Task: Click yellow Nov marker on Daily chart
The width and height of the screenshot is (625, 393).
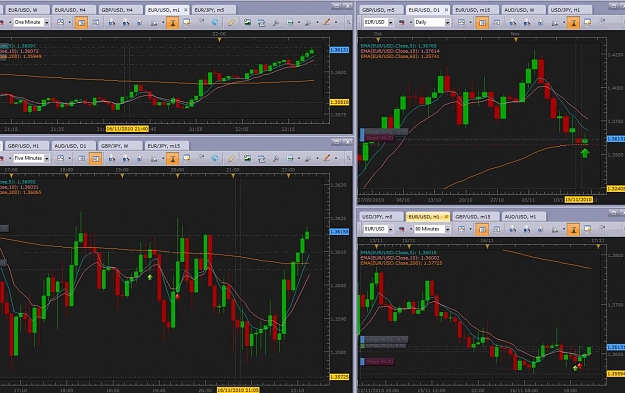Action: click(516, 40)
